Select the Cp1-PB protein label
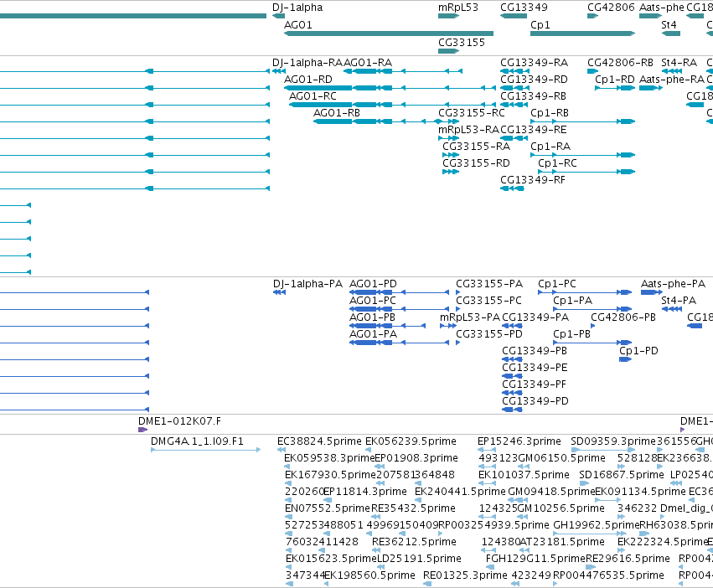The image size is (713, 588). [x=572, y=334]
